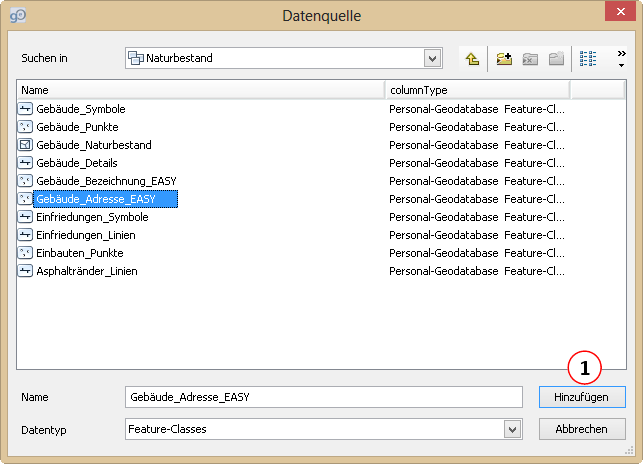Click the add folder connection icon
This screenshot has height=464, width=643.
pyautogui.click(x=505, y=59)
